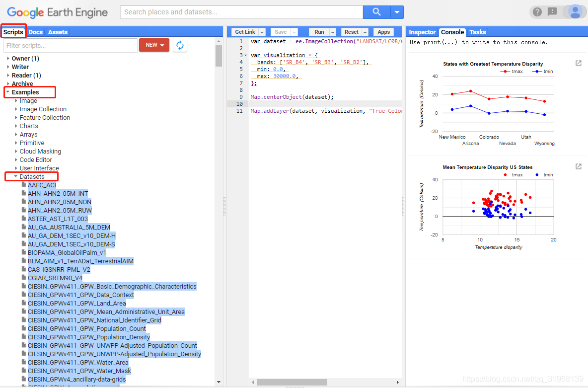Viewport: 588px width, 388px height.
Task: Click the file icon beside ASTER_AST_L1T_003
Action: pos(24,219)
